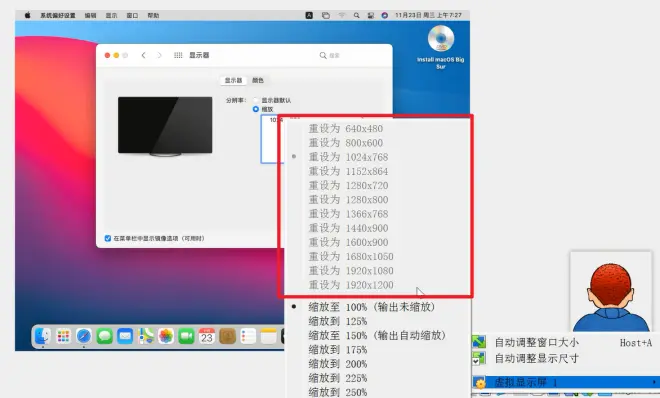Open Reminders from the Dock
This screenshot has height=398, width=660.
pyautogui.click(x=248, y=336)
